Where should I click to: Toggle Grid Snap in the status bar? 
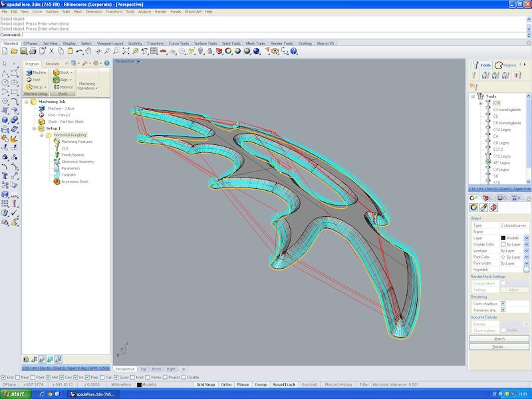tap(205, 385)
